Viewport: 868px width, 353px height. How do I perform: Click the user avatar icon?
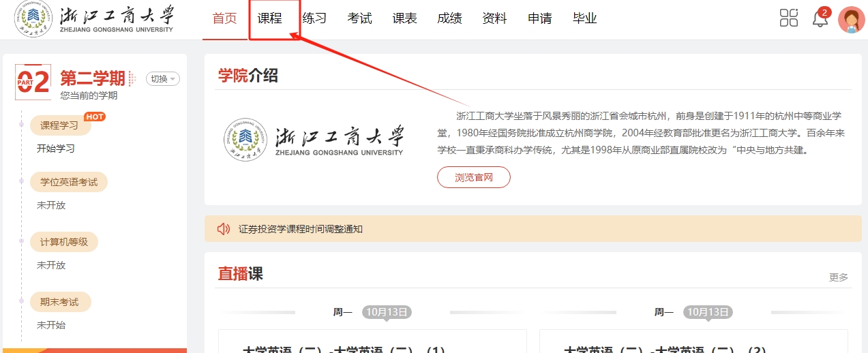(851, 20)
